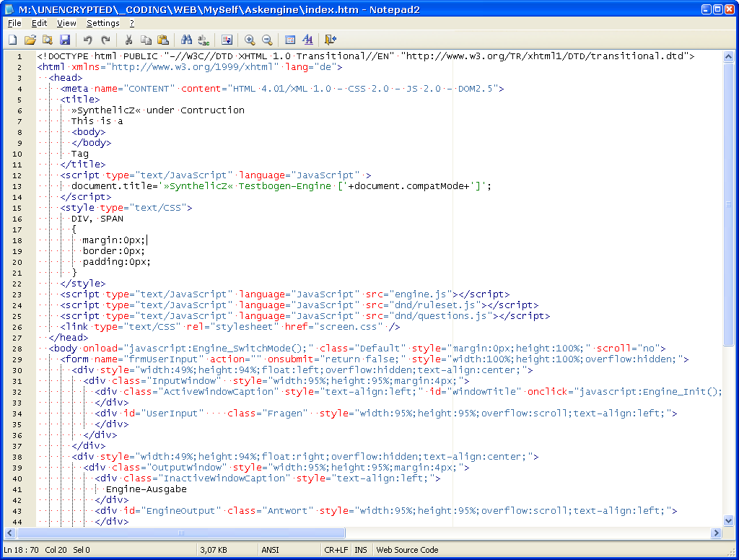The width and height of the screenshot is (739, 560).
Task: Click line number 28 in the margin
Action: click(x=17, y=349)
